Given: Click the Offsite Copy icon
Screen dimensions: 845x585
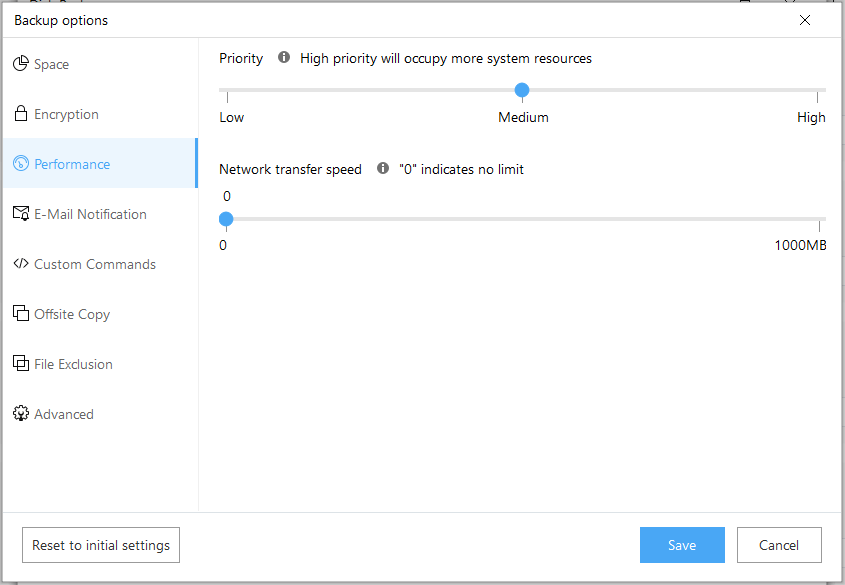Looking at the screenshot, I should click(20, 313).
